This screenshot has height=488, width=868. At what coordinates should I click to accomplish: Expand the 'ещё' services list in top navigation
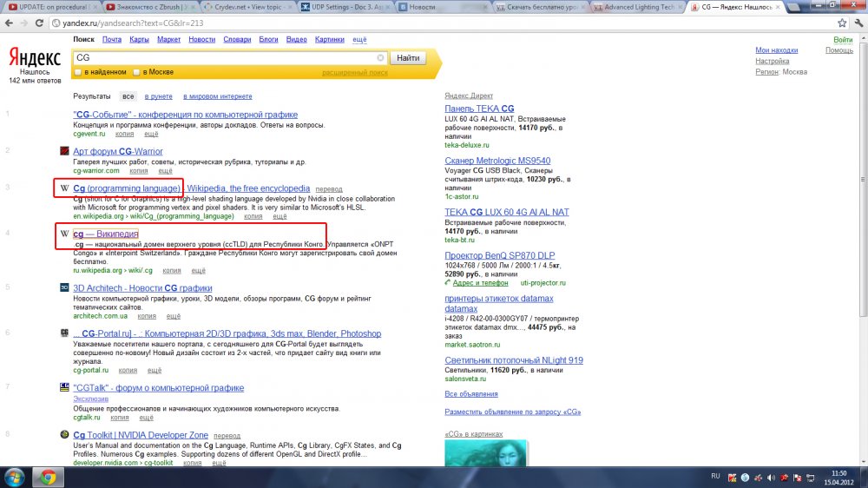[x=359, y=40]
